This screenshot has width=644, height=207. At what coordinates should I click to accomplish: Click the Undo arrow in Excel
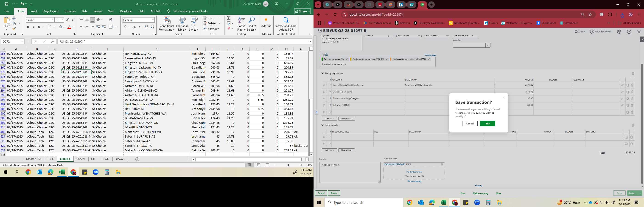coord(22,4)
